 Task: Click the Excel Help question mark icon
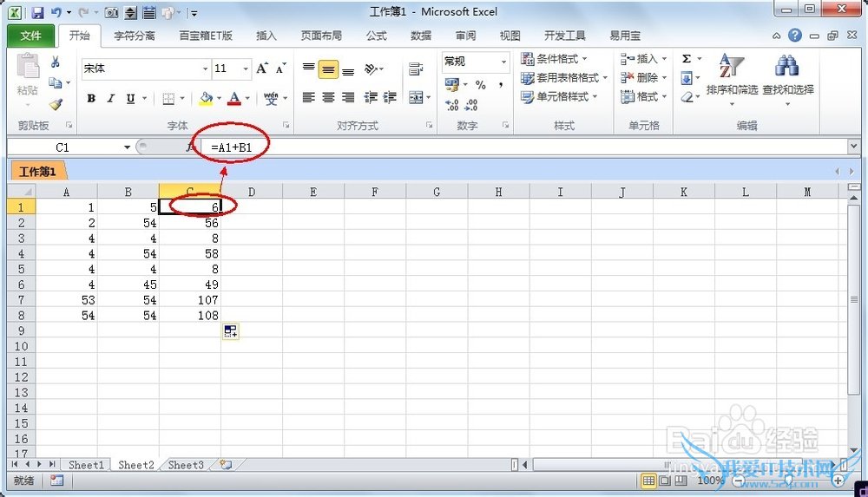795,36
